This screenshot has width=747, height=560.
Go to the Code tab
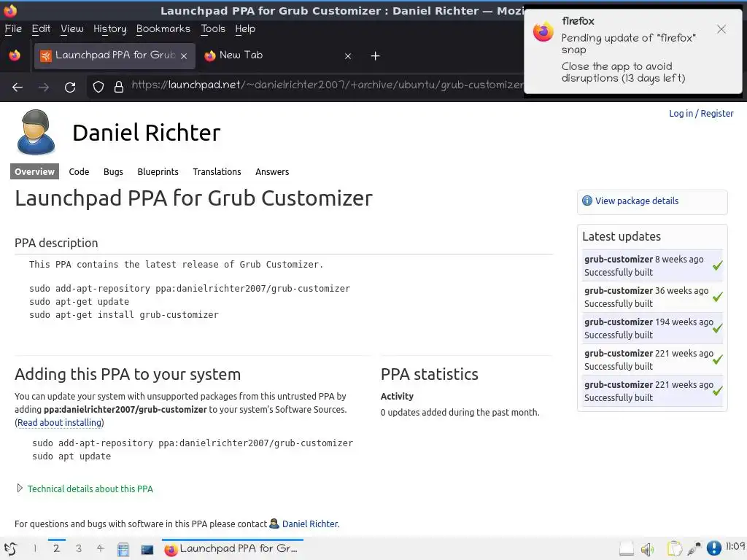point(79,171)
